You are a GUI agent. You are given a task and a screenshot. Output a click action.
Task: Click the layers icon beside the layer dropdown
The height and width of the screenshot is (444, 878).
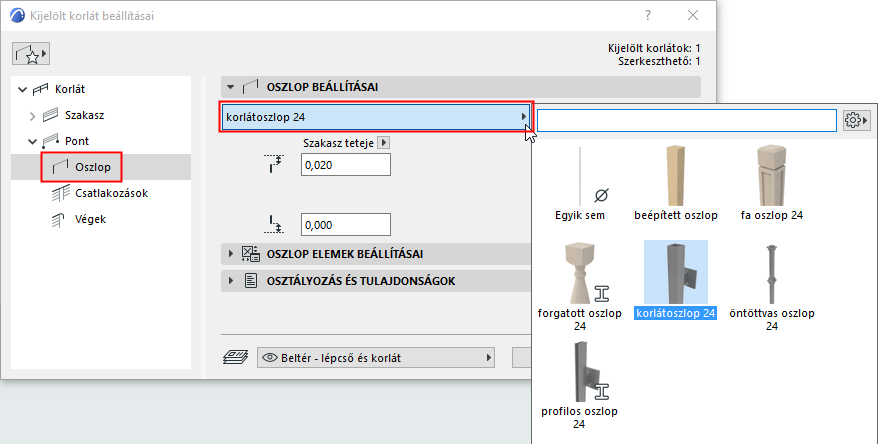tap(236, 358)
